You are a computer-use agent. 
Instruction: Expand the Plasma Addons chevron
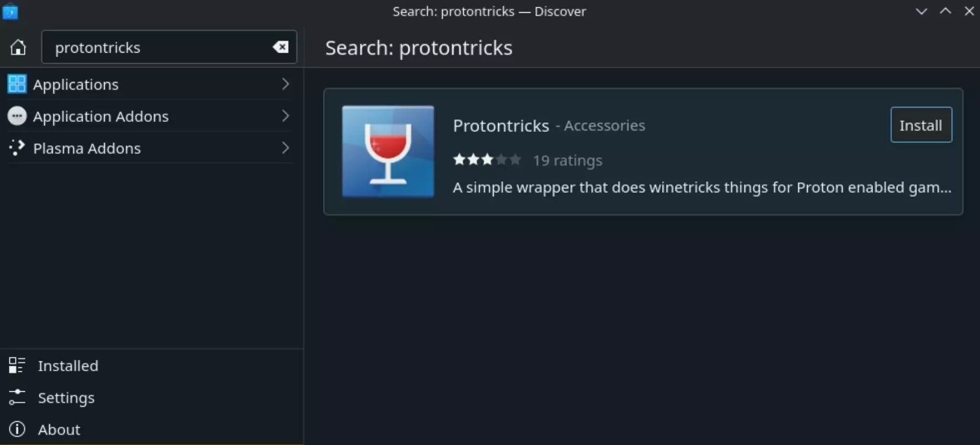(x=285, y=148)
